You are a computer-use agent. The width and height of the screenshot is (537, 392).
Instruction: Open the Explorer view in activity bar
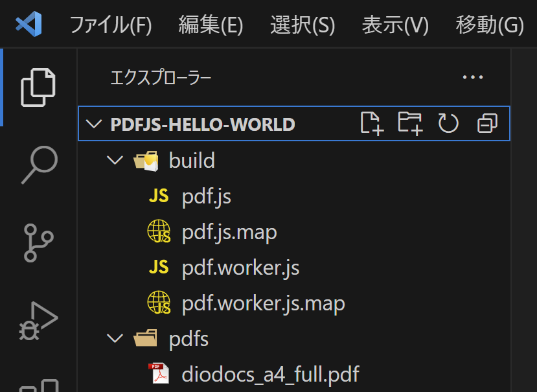[38, 87]
